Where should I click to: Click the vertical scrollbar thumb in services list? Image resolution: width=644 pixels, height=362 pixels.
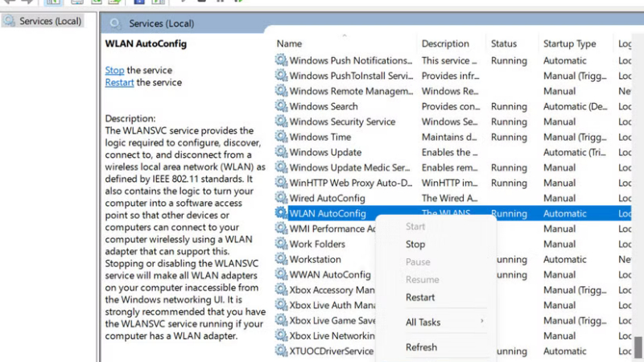click(638, 347)
